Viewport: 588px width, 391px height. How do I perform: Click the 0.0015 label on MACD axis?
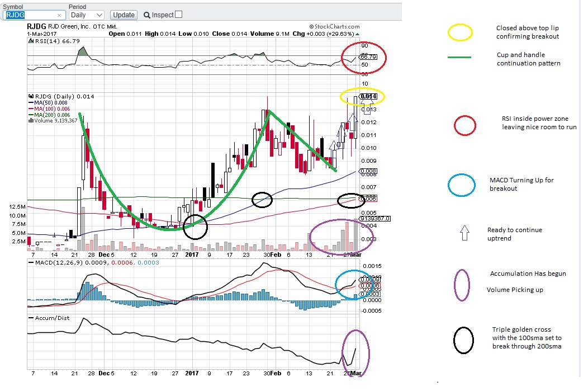(372, 266)
